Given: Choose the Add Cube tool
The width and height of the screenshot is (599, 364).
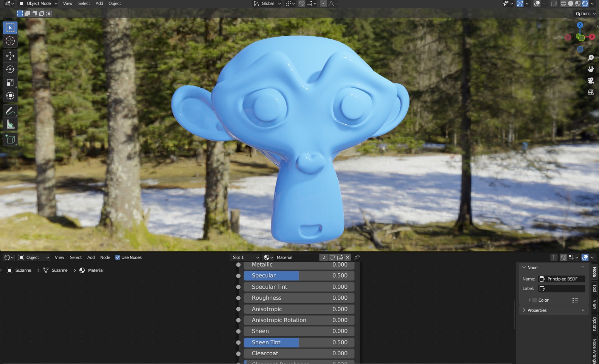Looking at the screenshot, I should coord(10,139).
